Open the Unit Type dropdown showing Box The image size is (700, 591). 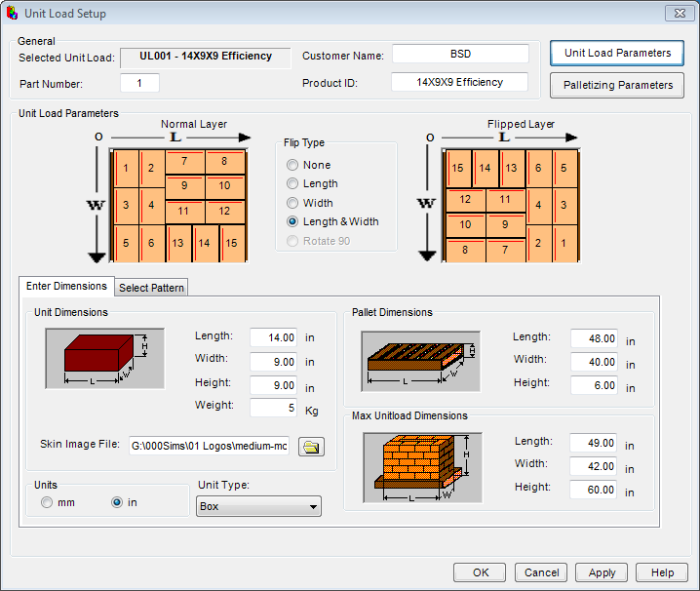(x=258, y=506)
